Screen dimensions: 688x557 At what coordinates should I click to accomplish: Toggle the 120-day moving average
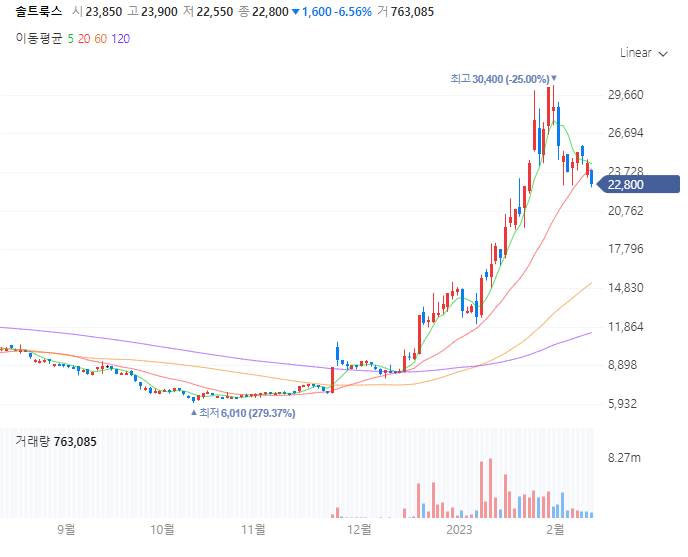[121, 39]
